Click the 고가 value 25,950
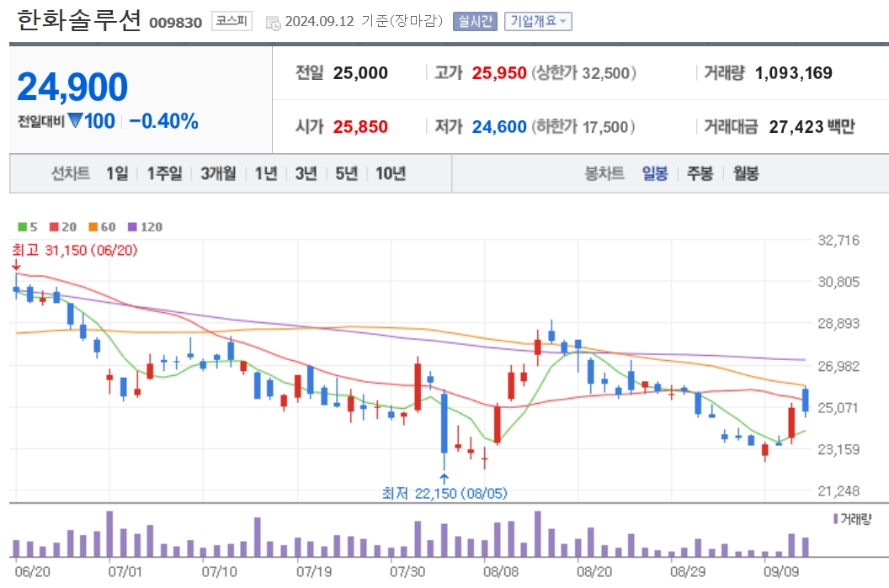This screenshot has height=588, width=889. (x=499, y=73)
